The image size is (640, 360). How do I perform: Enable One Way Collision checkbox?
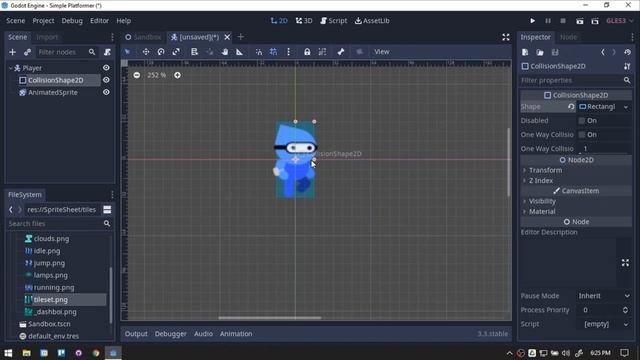click(x=582, y=135)
